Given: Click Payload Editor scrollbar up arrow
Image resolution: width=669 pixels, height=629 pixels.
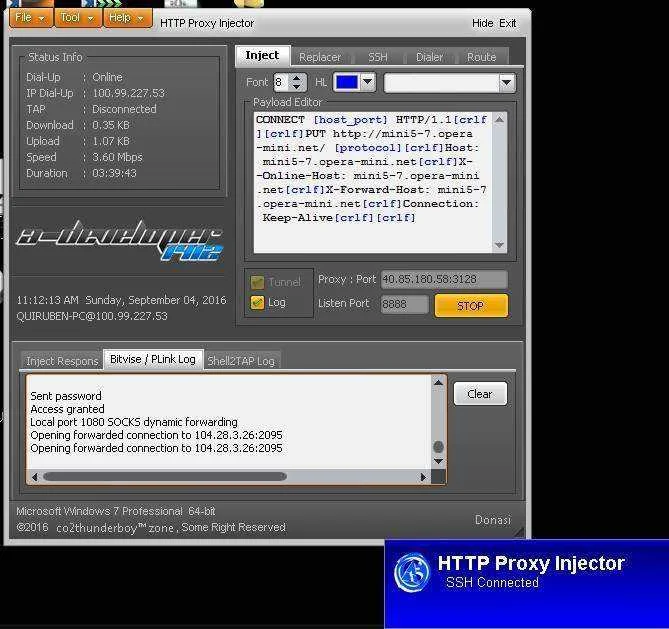Looking at the screenshot, I should click(499, 119).
